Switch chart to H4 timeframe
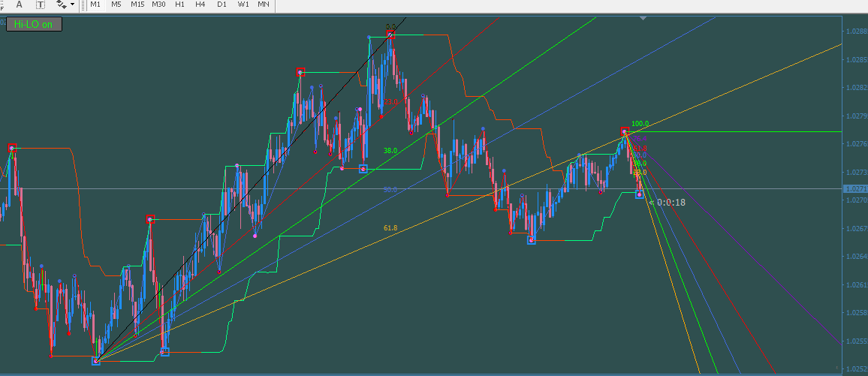Screen dimensions: 868x376 click(201, 5)
